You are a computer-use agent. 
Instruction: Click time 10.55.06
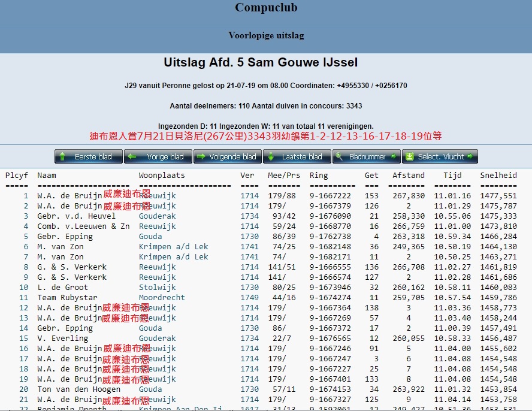click(452, 216)
